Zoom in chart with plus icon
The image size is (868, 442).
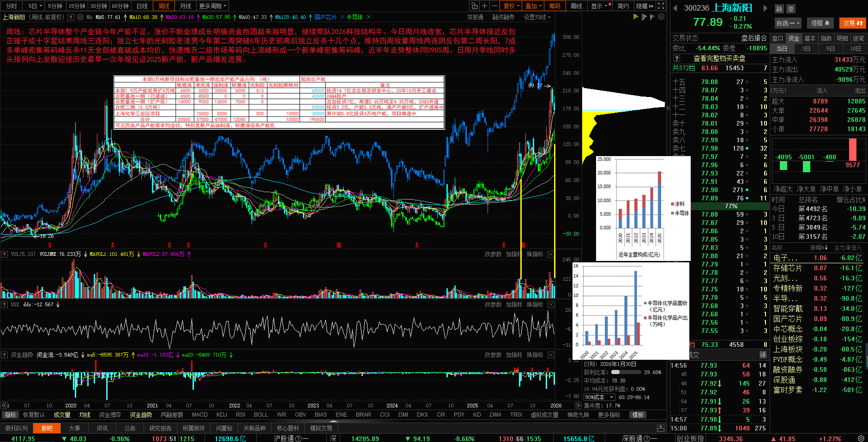point(484,6)
